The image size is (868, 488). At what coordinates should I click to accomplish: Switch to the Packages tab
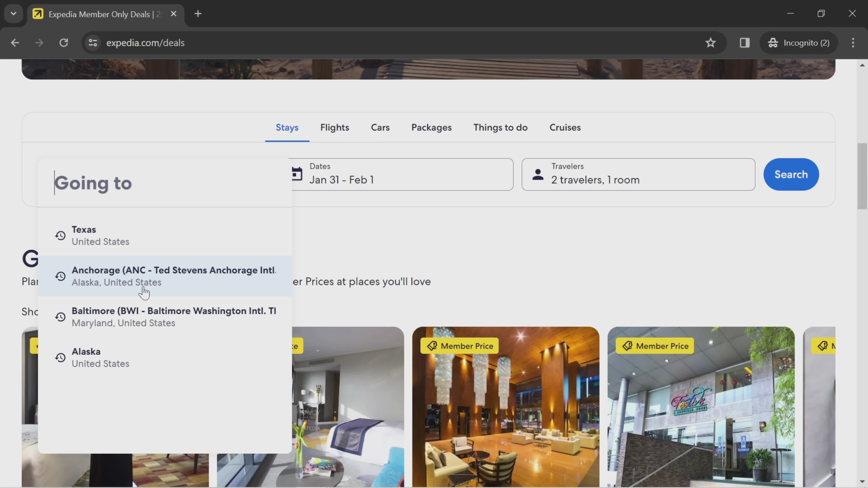pyautogui.click(x=431, y=128)
